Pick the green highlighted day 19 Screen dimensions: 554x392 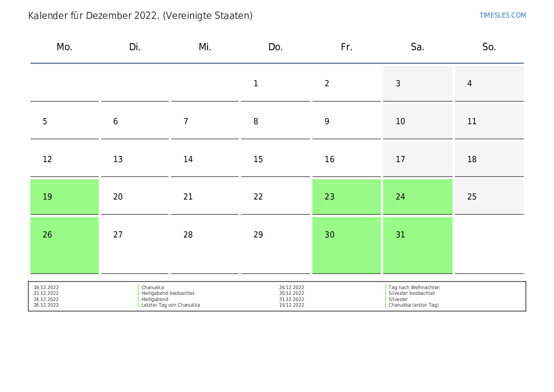click(x=64, y=197)
